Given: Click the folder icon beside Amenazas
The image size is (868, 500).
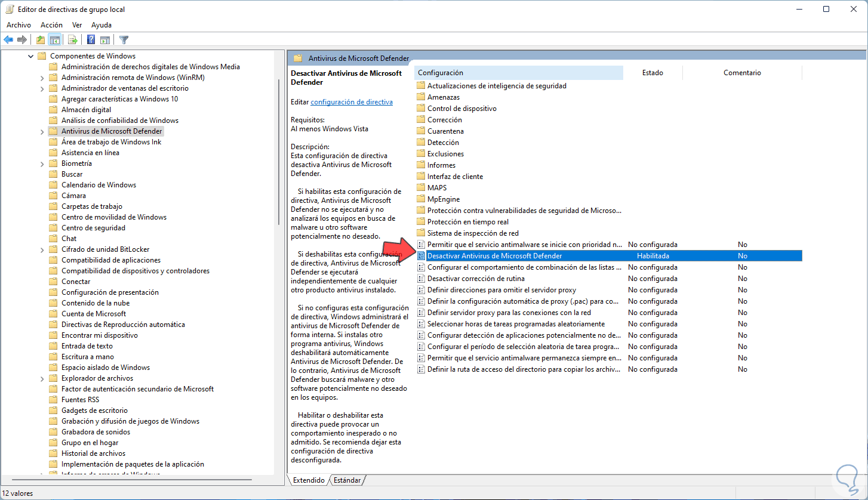Looking at the screenshot, I should [421, 97].
